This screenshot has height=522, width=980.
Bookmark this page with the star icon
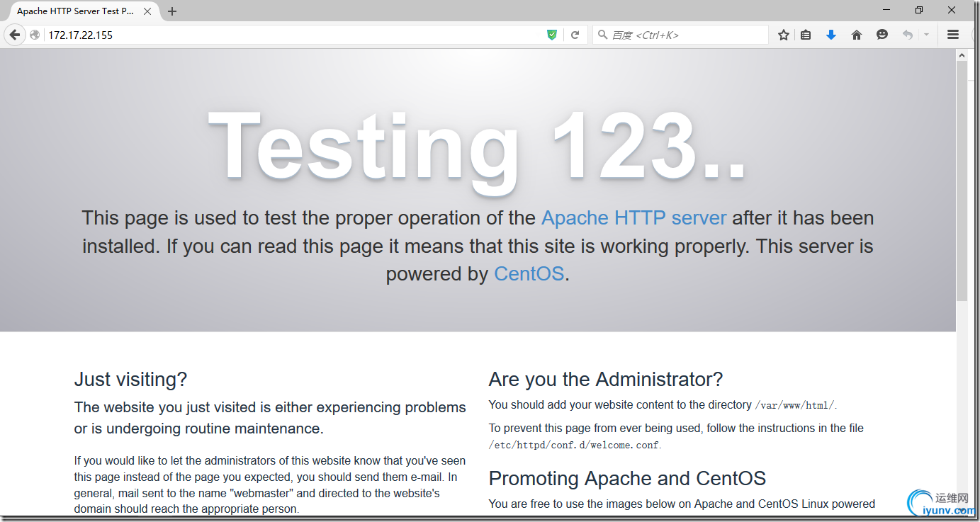783,35
